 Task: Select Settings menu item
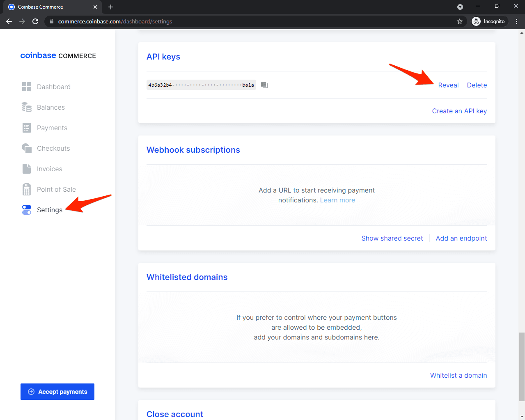(50, 210)
